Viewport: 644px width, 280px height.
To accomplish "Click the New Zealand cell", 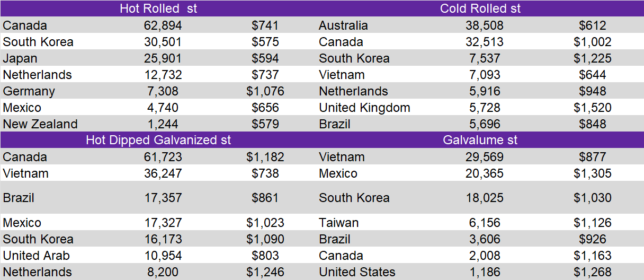I will [40, 124].
